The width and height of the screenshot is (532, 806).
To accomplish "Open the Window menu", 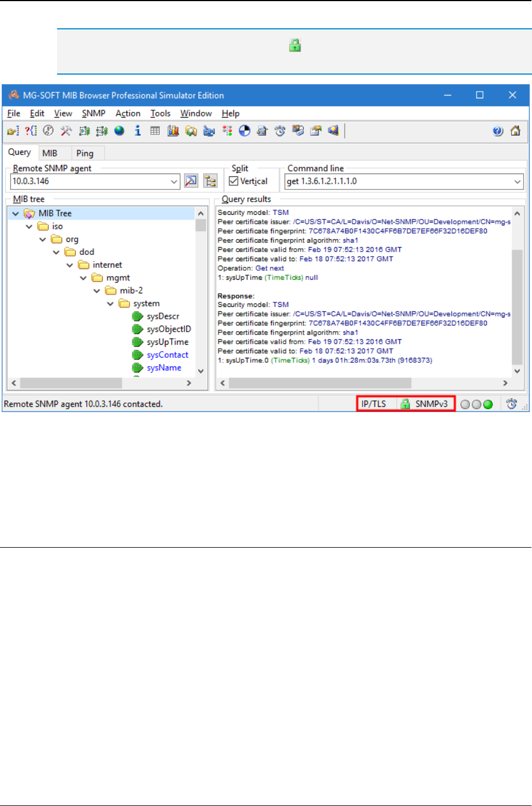I will pos(196,114).
